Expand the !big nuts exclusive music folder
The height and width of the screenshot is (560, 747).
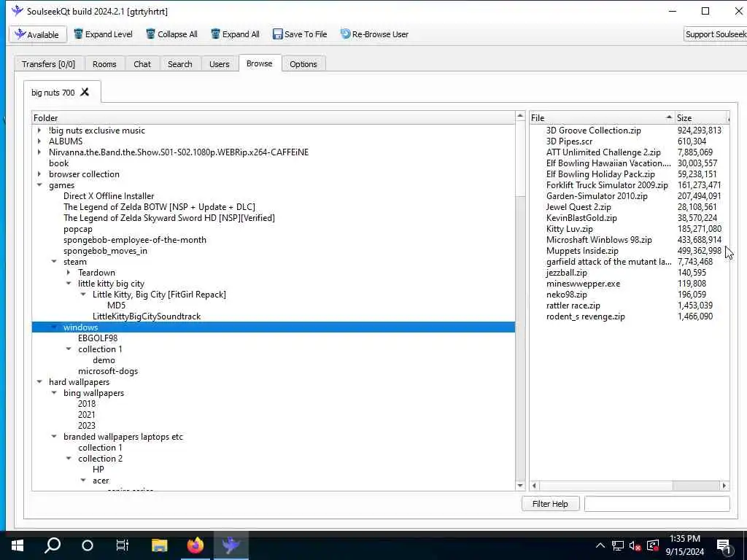[x=39, y=130]
